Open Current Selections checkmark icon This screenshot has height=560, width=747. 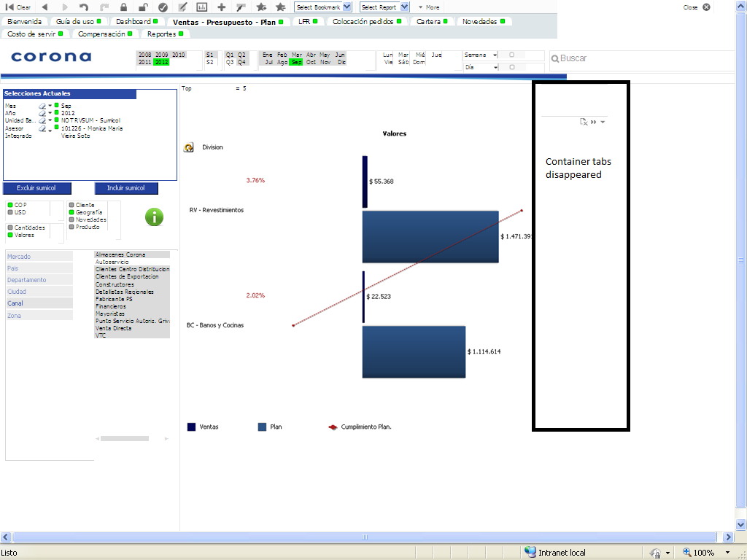point(163,7)
